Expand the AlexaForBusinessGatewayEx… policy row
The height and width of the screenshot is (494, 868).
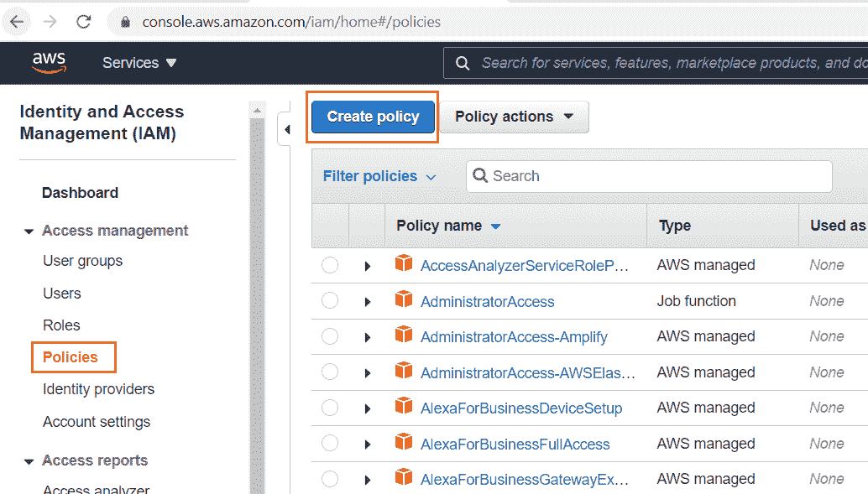pyautogui.click(x=368, y=481)
